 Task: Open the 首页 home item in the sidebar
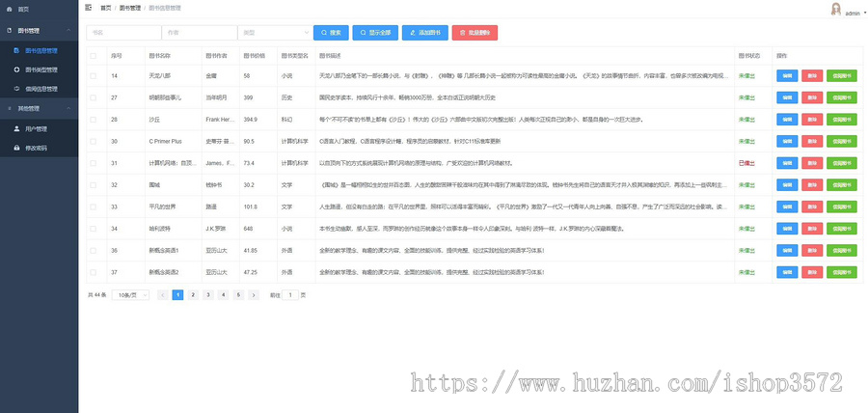pyautogui.click(x=39, y=10)
